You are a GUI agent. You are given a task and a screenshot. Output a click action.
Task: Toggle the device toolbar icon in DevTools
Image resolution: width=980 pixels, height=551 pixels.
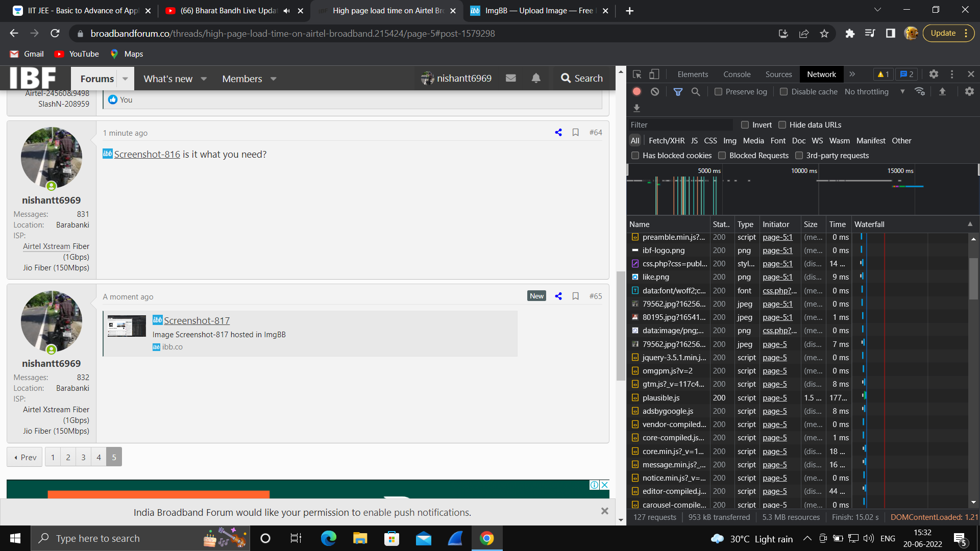654,74
